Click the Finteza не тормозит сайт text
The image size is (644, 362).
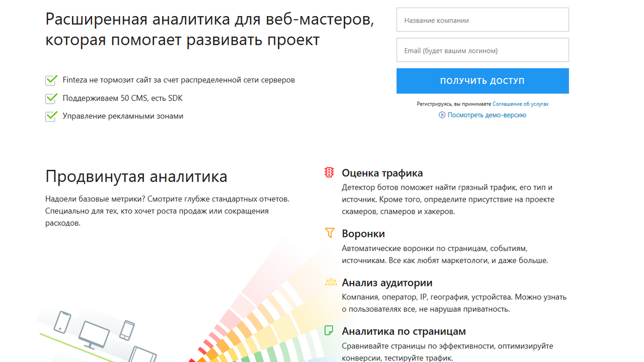[x=179, y=80]
